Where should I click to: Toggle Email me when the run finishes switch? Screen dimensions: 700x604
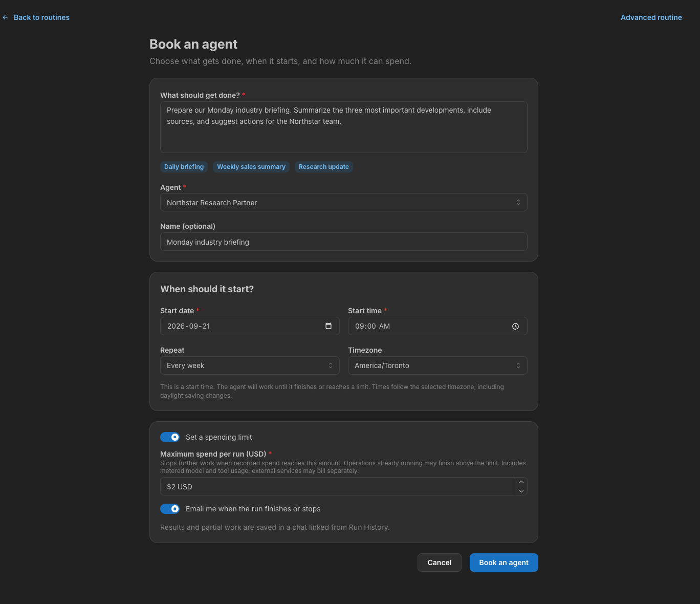170,509
